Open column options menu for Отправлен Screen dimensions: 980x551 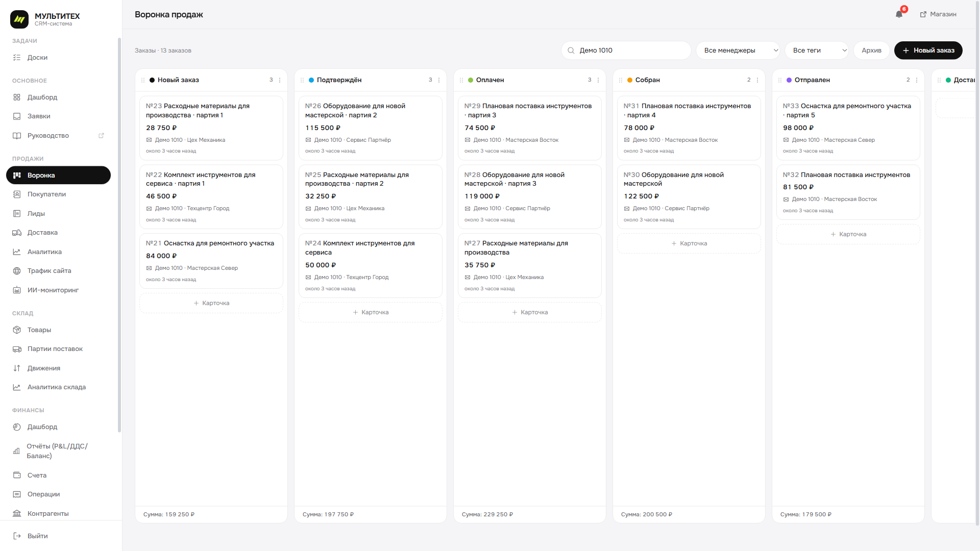click(917, 80)
